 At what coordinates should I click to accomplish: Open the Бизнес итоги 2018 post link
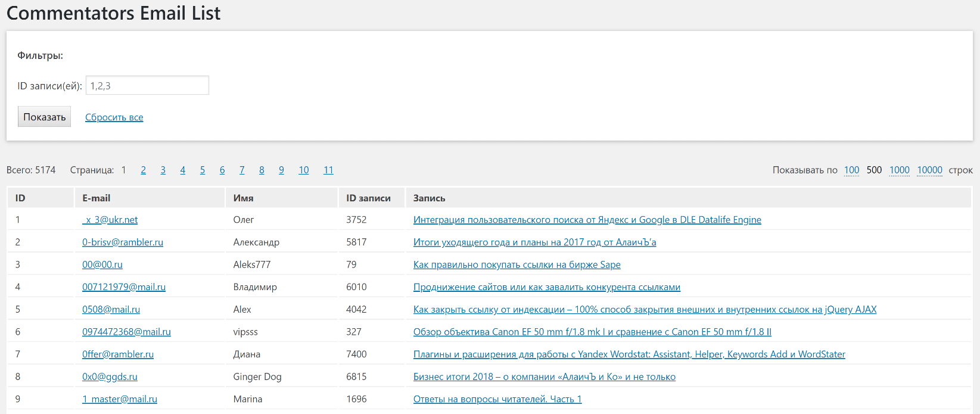[x=544, y=377]
